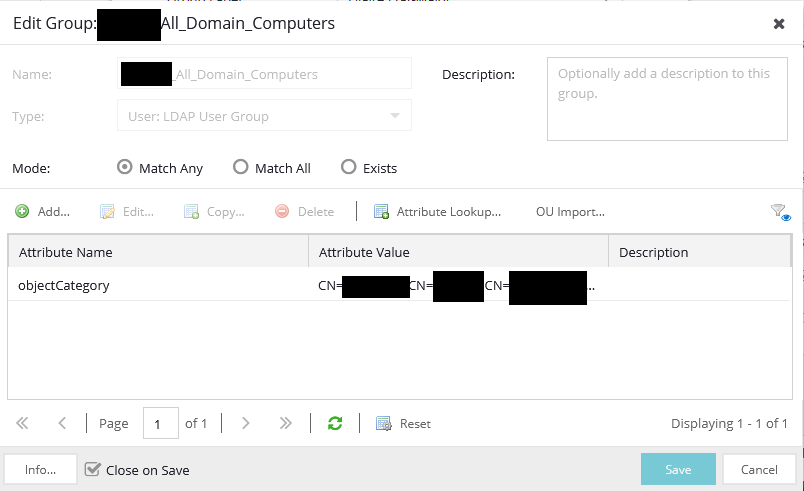The image size is (804, 491).
Task: Go to the last page
Action: tap(285, 423)
